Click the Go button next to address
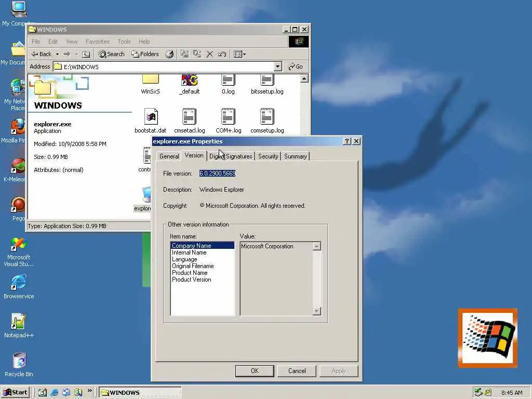The width and height of the screenshot is (532, 399). (x=296, y=66)
